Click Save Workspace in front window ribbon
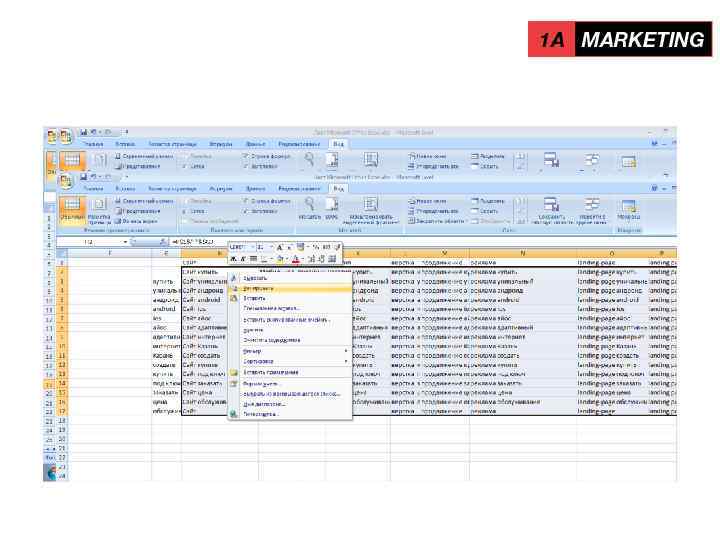Image resolution: width=720 pixels, height=540 pixels. pos(551,210)
